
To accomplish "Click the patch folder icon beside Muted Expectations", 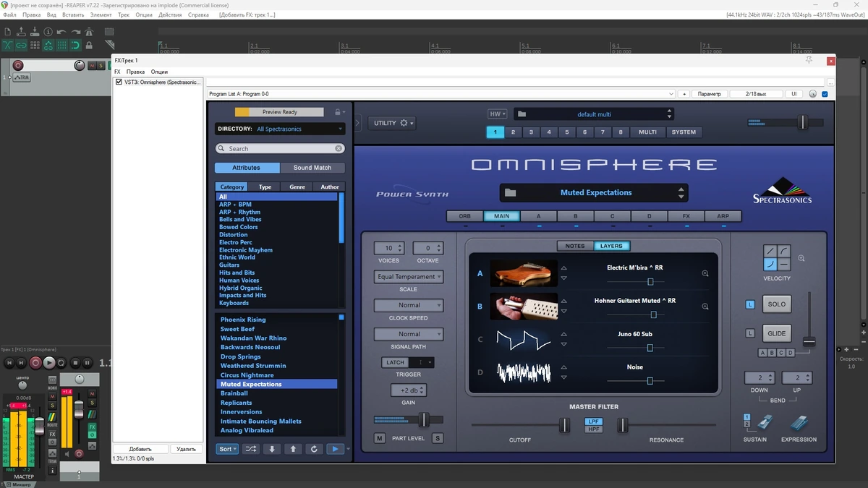I will [511, 193].
